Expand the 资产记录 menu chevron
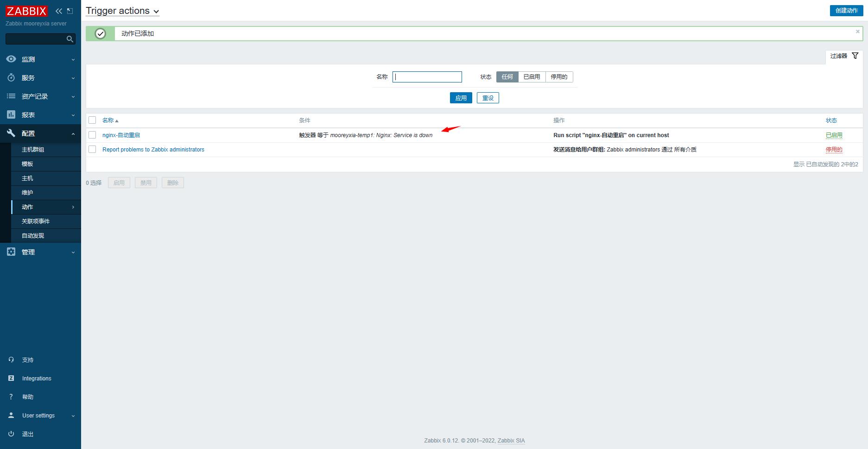This screenshot has height=449, width=868. click(73, 96)
